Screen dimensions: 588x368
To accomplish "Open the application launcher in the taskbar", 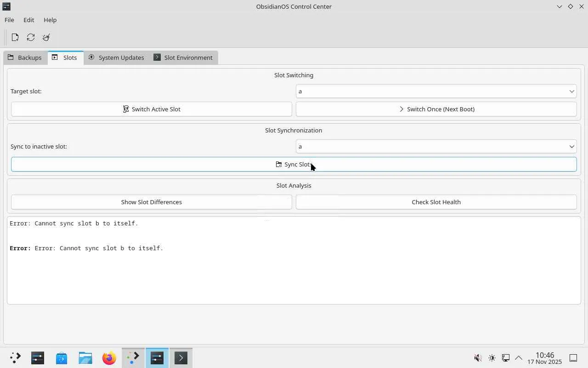I will click(15, 357).
